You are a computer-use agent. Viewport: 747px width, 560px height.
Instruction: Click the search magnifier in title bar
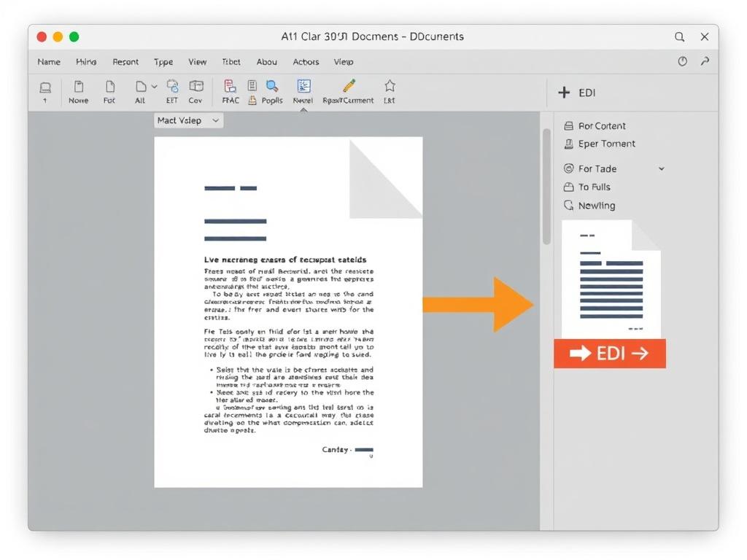679,36
